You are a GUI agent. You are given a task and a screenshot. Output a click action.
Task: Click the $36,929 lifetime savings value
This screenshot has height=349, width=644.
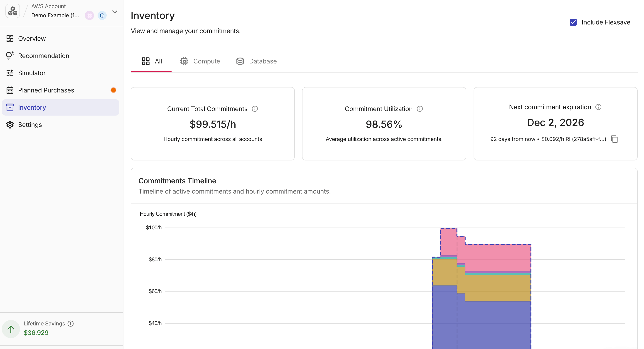pos(36,332)
